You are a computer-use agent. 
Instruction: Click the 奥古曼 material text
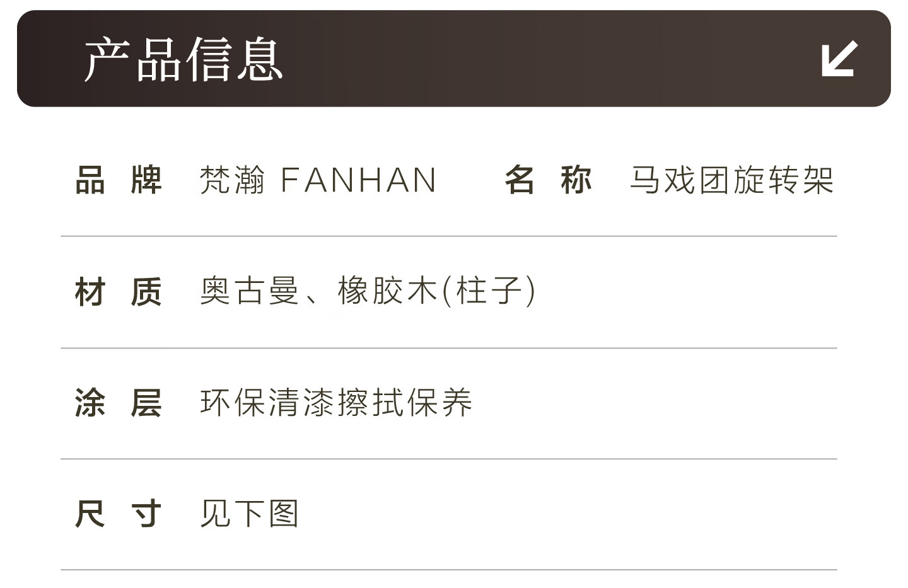pyautogui.click(x=249, y=291)
